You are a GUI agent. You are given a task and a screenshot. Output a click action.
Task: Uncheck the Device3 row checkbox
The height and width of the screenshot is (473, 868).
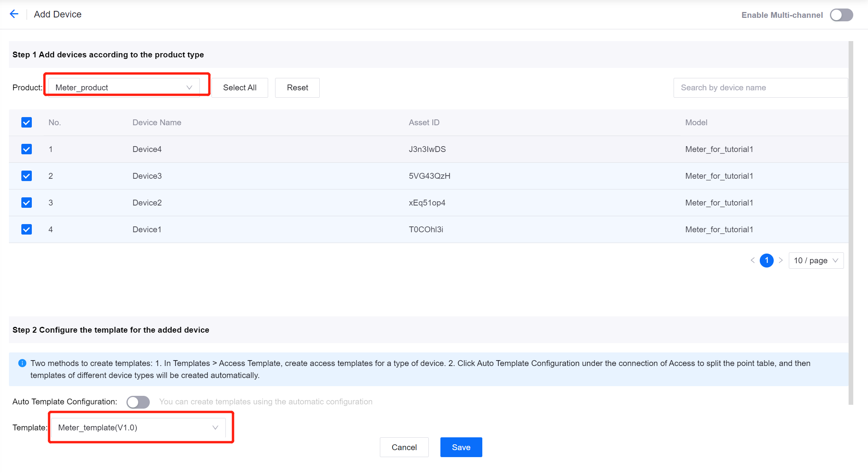click(x=26, y=176)
